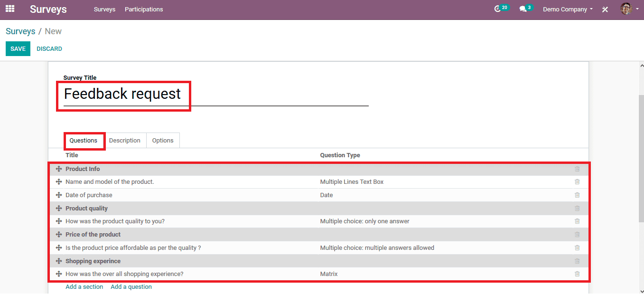Save the new survey
This screenshot has width=644, height=295.
click(18, 49)
